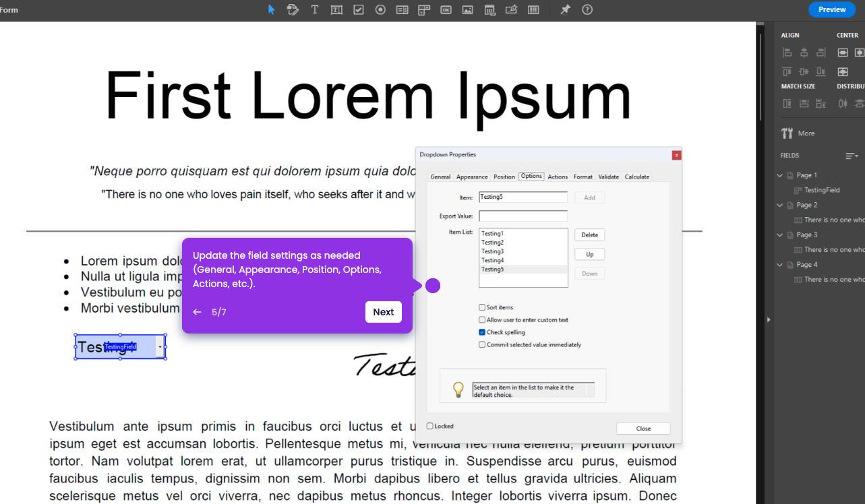
Task: Enable Commit selected value immediately
Action: 482,344
